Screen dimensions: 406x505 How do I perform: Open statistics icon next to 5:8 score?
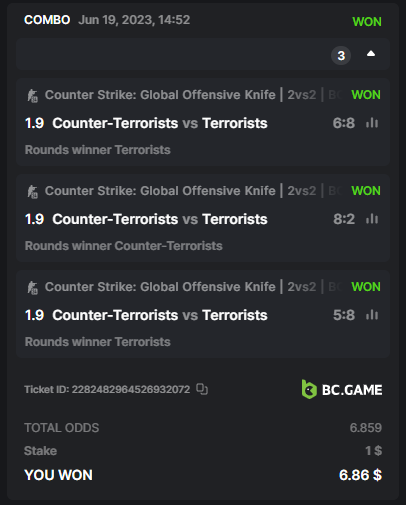pyautogui.click(x=372, y=315)
